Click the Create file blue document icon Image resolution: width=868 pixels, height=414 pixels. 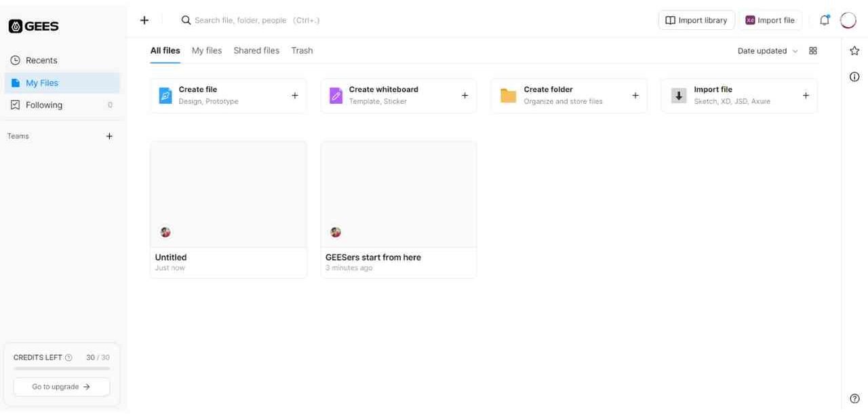tap(164, 95)
